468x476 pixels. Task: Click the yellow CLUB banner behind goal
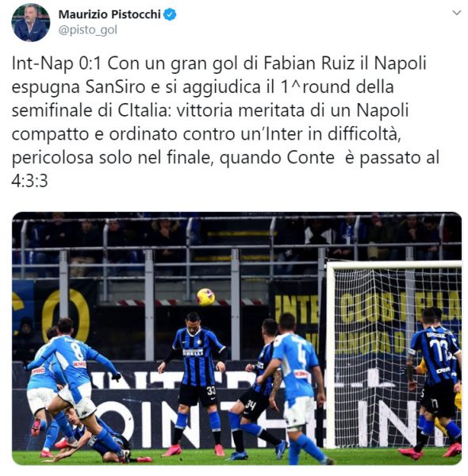[x=400, y=308]
